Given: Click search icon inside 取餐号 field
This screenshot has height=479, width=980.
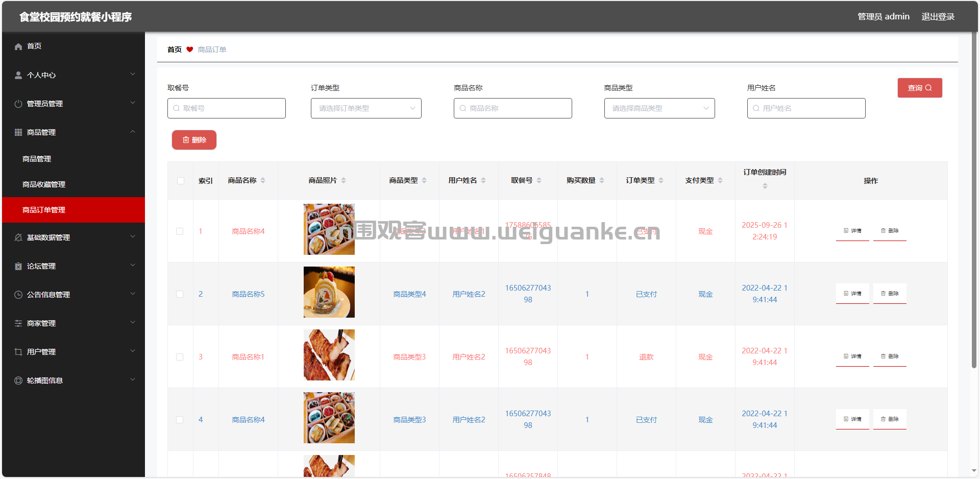Looking at the screenshot, I should [177, 108].
